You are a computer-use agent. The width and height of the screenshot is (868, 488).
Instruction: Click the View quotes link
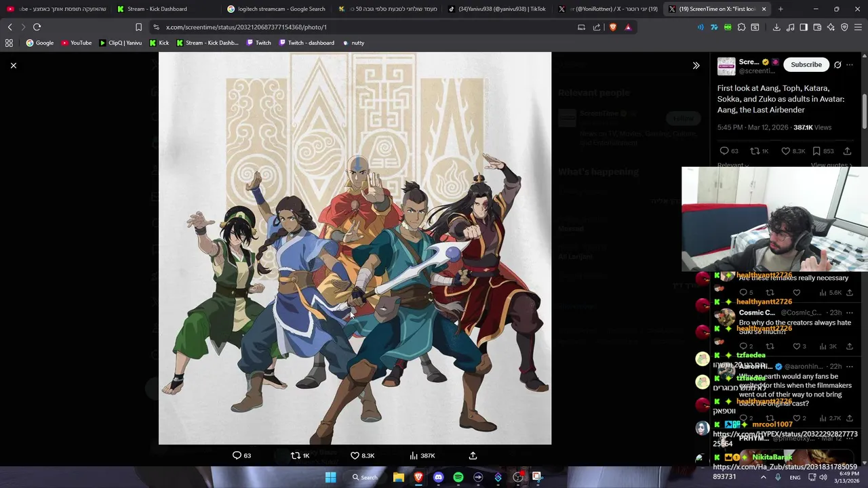coord(832,165)
